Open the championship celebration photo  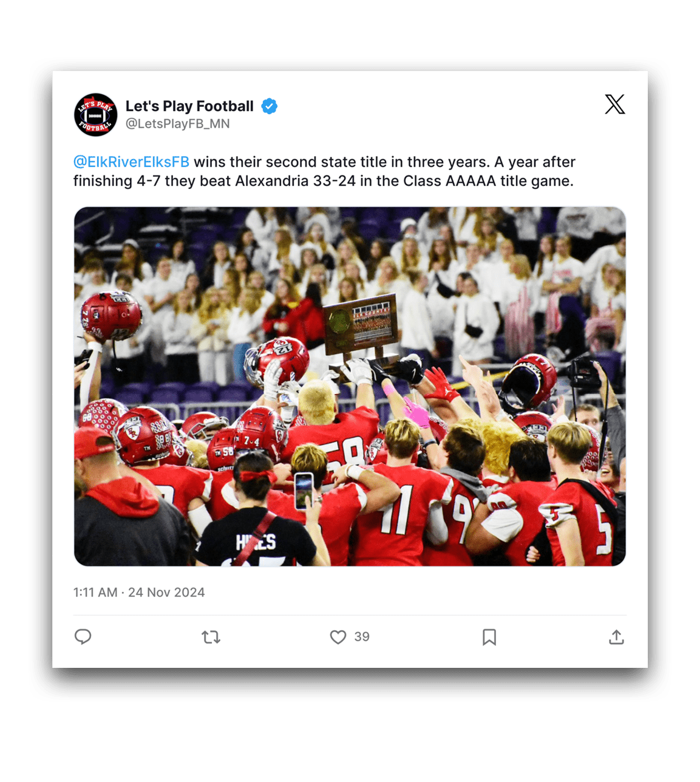350,387
